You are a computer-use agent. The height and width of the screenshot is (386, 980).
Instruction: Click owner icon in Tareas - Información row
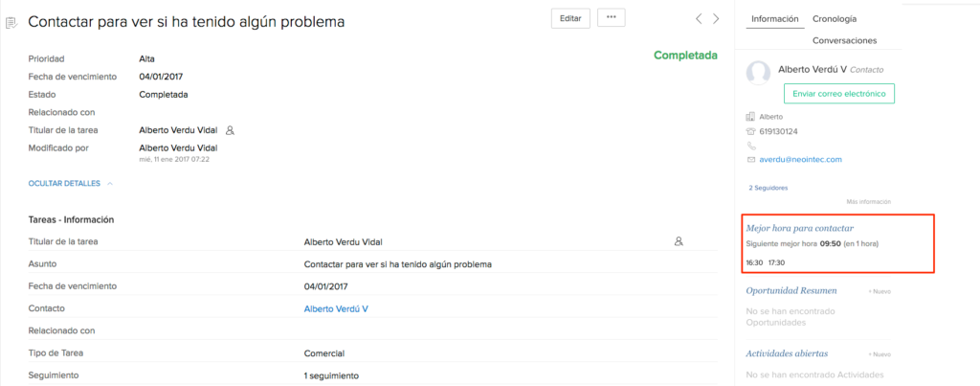click(679, 241)
